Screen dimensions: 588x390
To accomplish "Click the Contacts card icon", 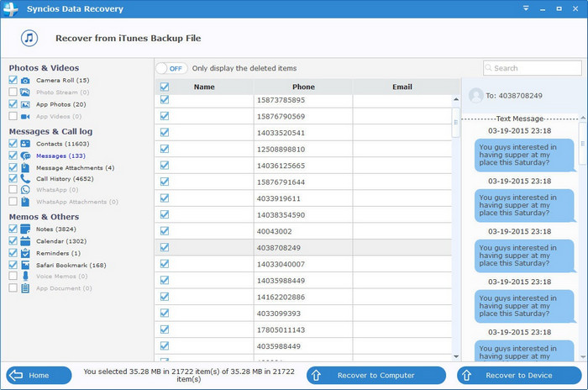I will 25,144.
